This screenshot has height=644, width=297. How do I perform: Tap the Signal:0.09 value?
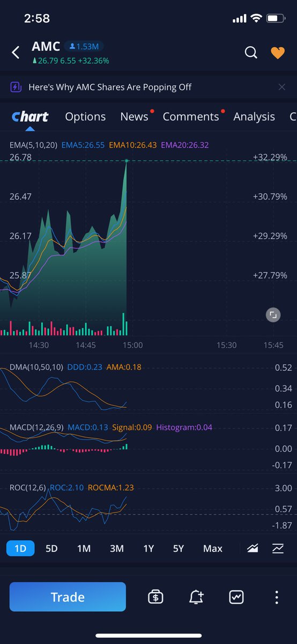[x=132, y=428]
